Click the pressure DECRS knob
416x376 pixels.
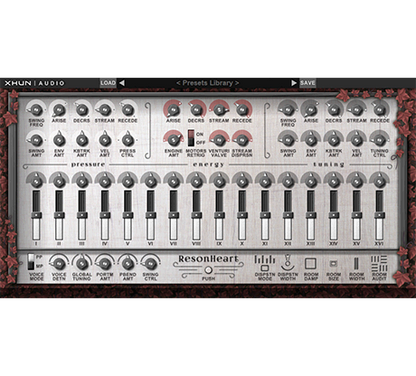tap(82, 109)
